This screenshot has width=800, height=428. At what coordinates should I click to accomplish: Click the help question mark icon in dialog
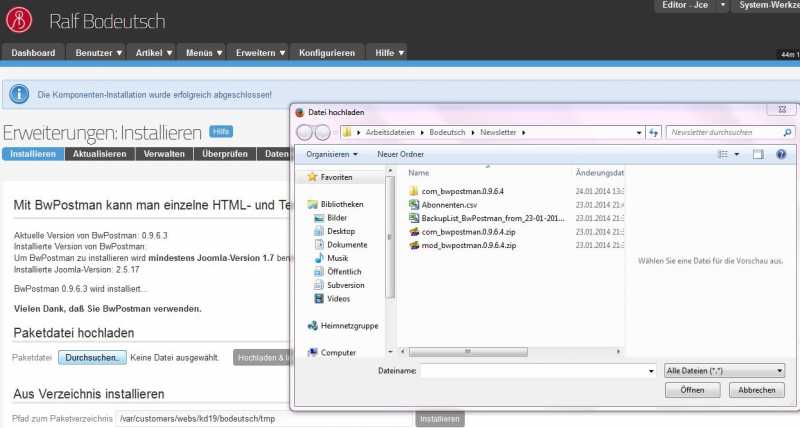[781, 154]
